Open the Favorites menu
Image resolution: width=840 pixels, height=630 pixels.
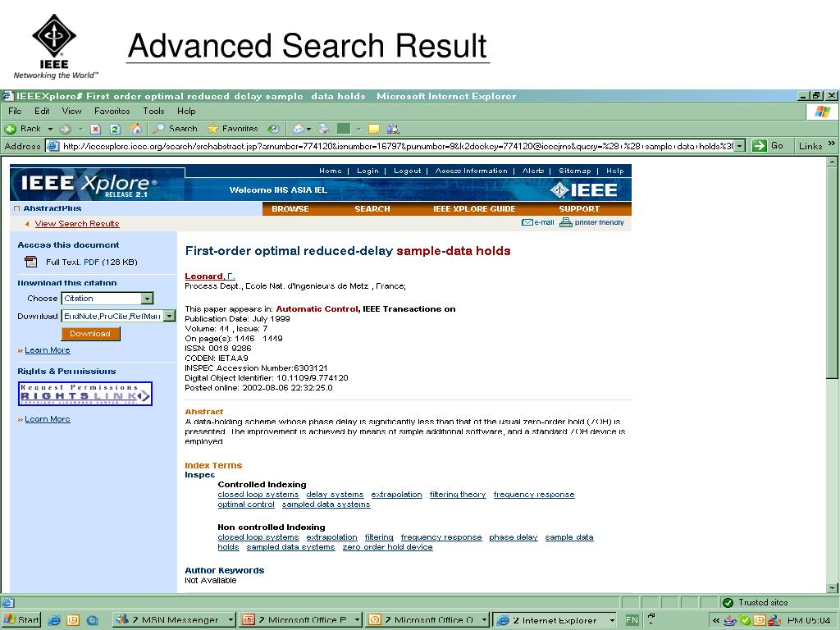tap(112, 111)
